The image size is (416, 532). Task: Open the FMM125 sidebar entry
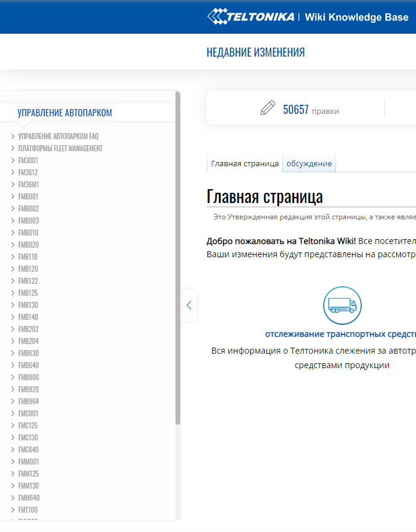click(28, 474)
